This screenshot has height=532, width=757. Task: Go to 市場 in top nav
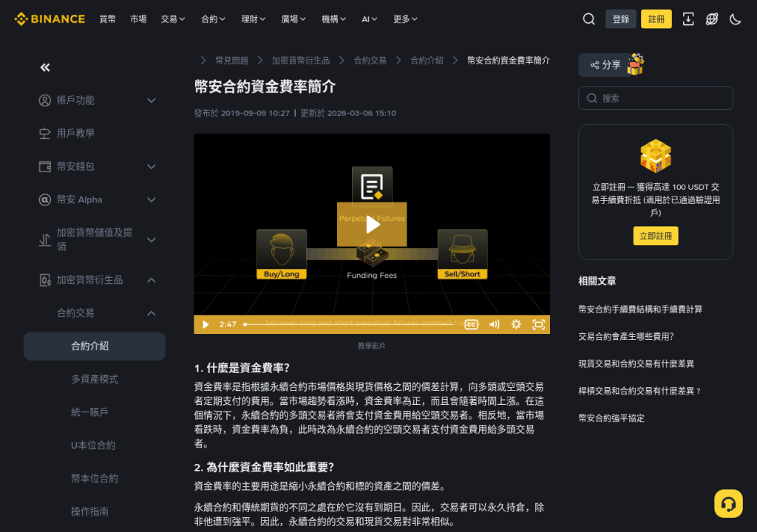(138, 18)
